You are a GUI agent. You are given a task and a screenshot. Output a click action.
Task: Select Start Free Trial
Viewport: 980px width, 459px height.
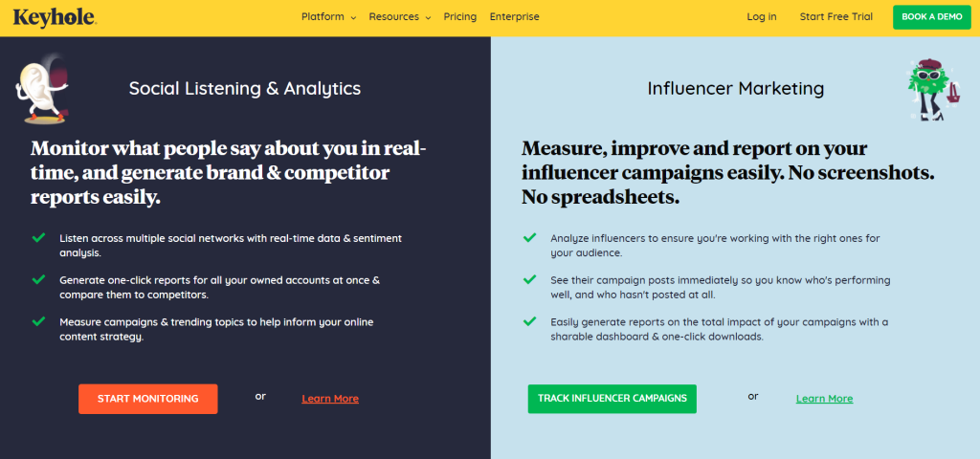[x=835, y=17]
